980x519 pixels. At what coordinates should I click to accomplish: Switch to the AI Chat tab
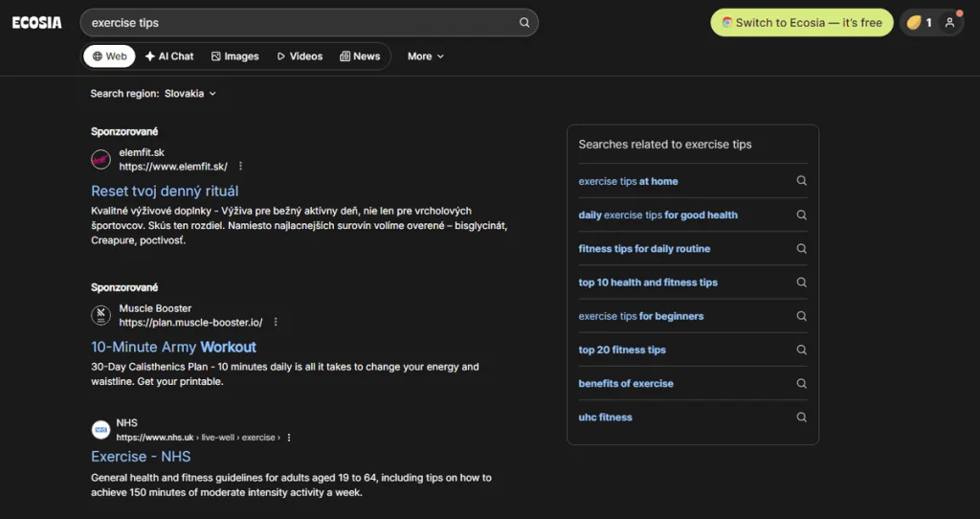click(x=169, y=56)
